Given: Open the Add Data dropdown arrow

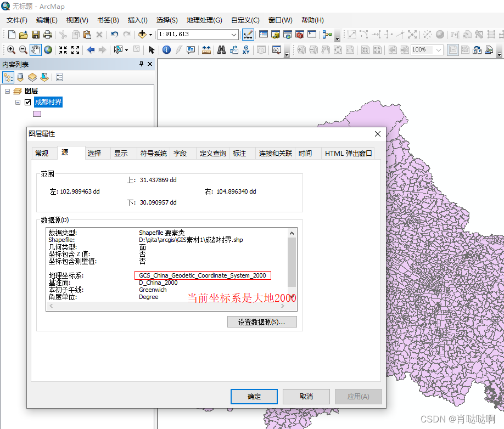Looking at the screenshot, I should pos(150,35).
